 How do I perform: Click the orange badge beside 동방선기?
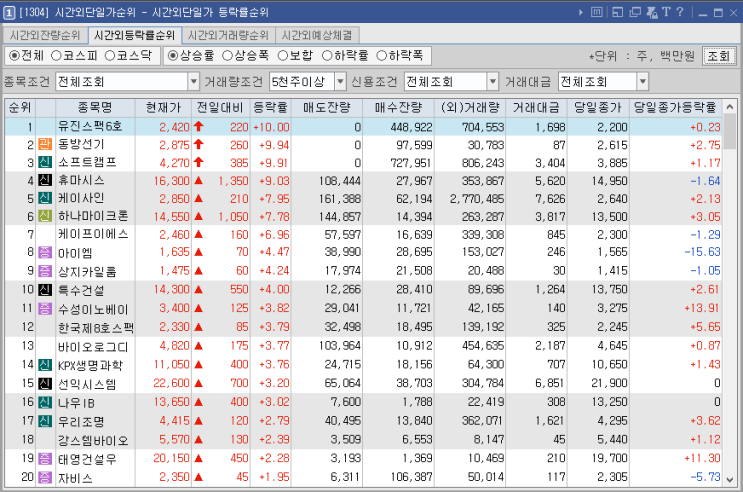click(x=45, y=145)
